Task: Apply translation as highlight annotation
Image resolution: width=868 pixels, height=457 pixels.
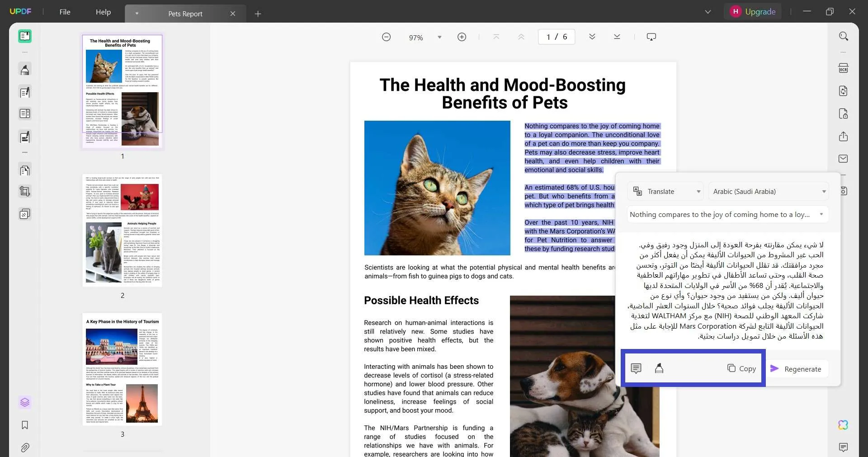Action: coord(659,368)
